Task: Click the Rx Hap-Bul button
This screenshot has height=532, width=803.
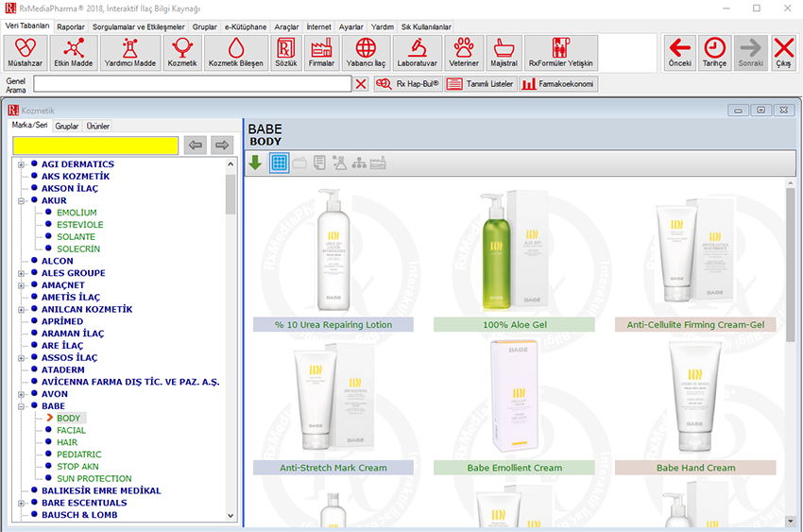Action: (407, 84)
